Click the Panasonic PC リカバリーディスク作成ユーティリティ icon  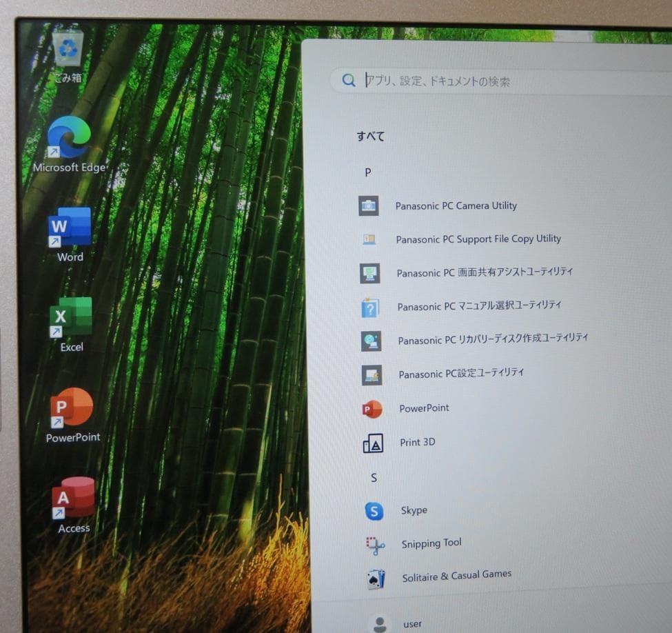pyautogui.click(x=371, y=341)
